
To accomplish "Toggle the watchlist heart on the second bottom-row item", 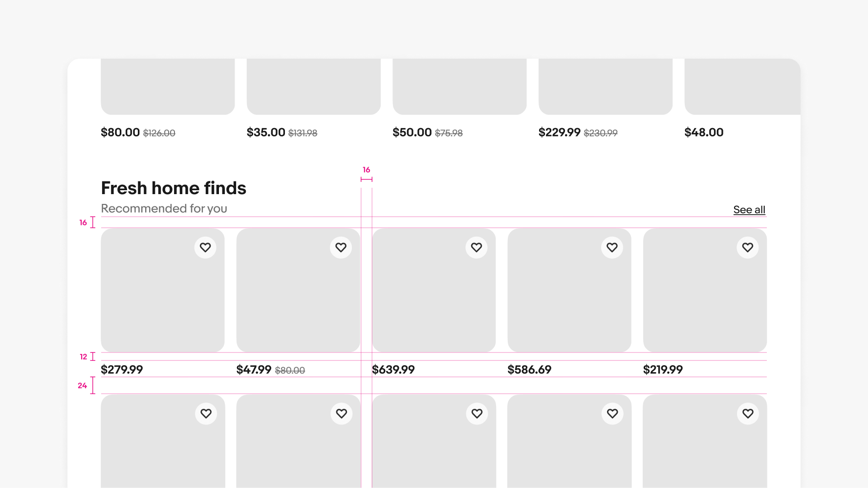I will click(x=341, y=413).
